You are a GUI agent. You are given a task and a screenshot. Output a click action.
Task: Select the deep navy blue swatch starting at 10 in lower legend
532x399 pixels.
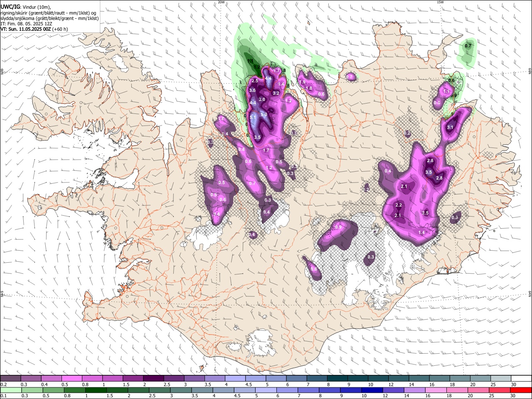tap(372, 390)
